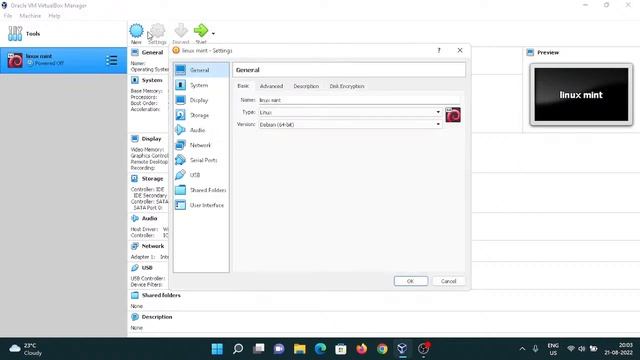
Task: Select General category in settings sidebar
Action: (x=201, y=70)
